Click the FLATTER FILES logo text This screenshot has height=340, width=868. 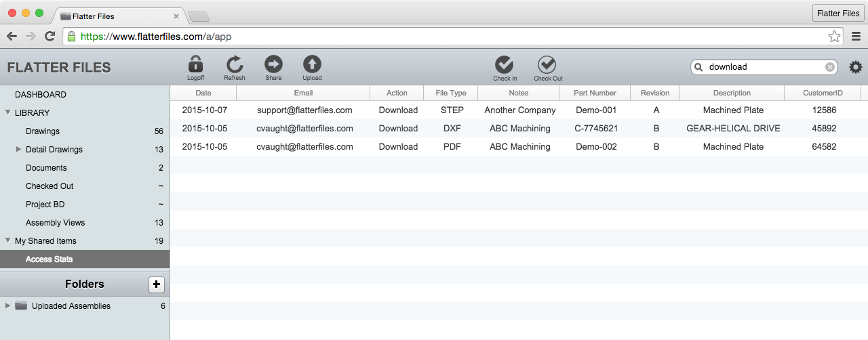tap(59, 68)
